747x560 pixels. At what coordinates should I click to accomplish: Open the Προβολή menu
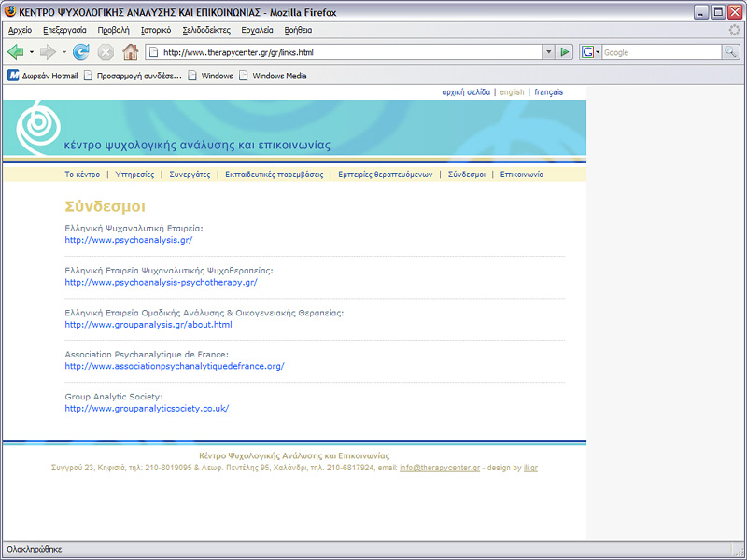pos(113,30)
